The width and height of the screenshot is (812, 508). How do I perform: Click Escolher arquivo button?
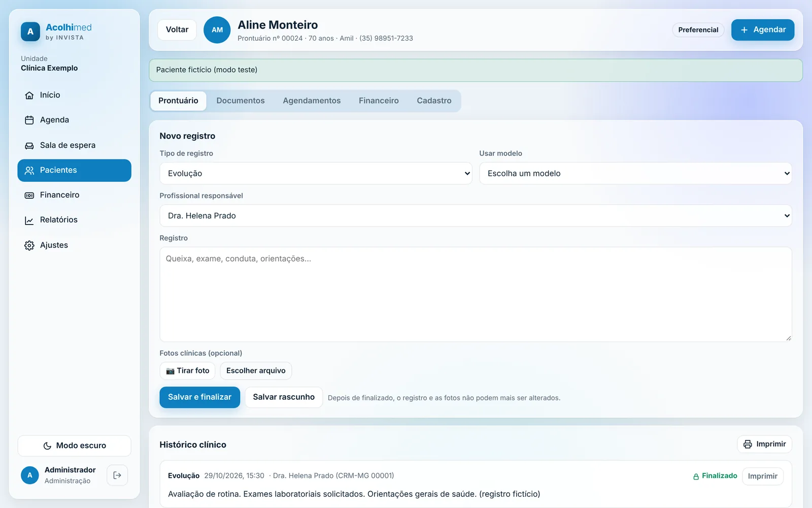256,371
